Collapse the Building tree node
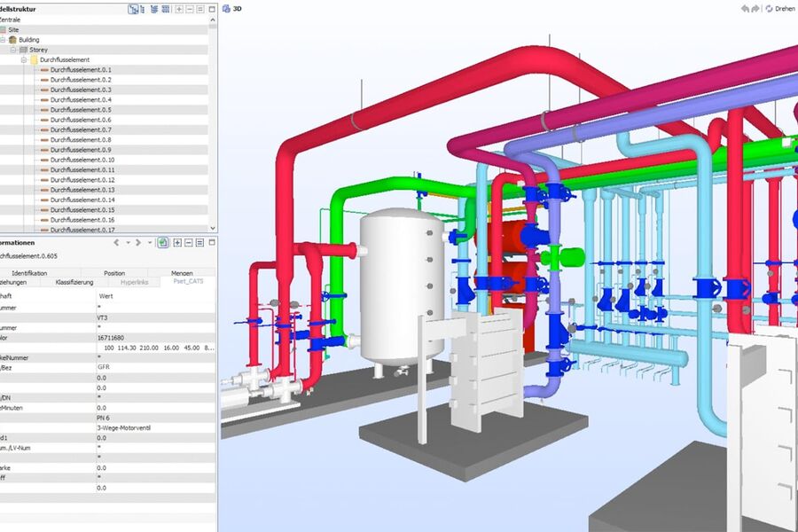The width and height of the screenshot is (798, 532). click(x=3, y=40)
